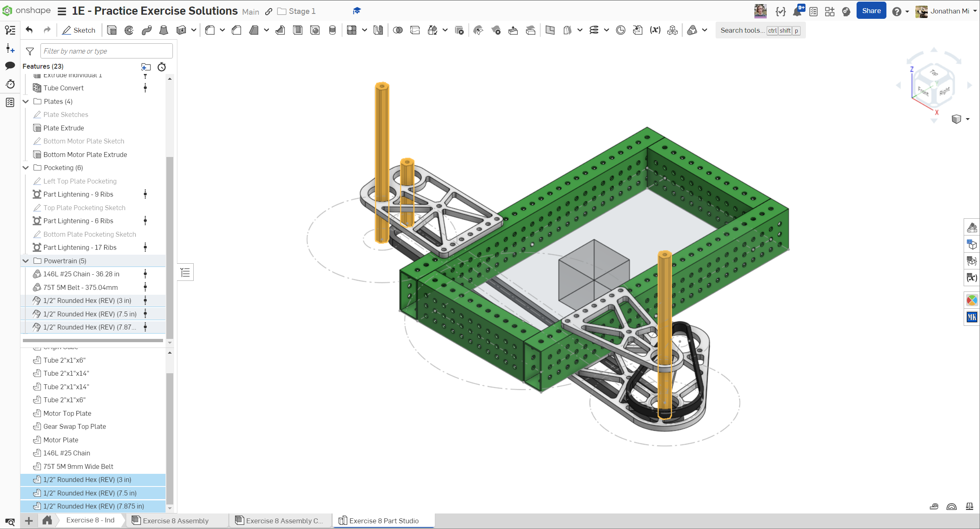Click the Sketch tool button

pos(79,30)
